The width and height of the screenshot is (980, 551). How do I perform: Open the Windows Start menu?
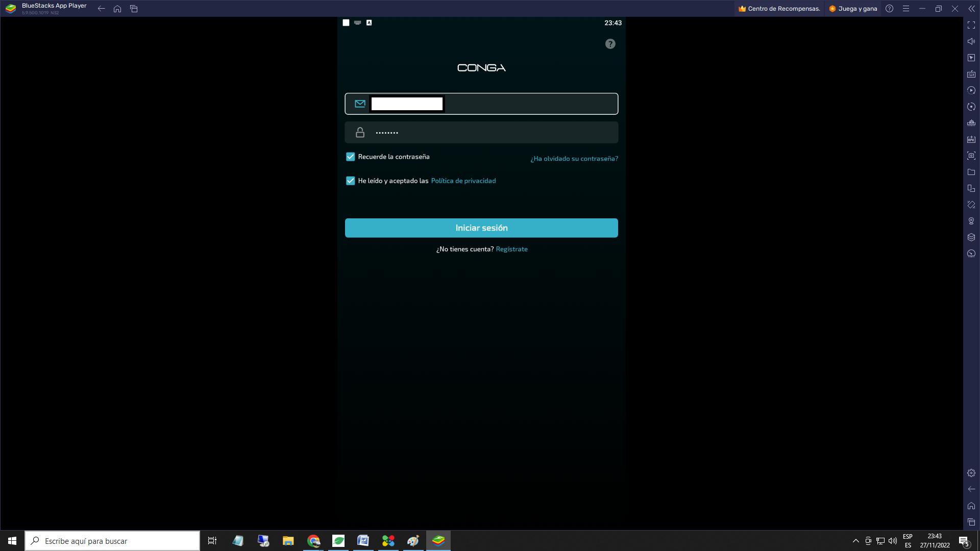tap(12, 541)
